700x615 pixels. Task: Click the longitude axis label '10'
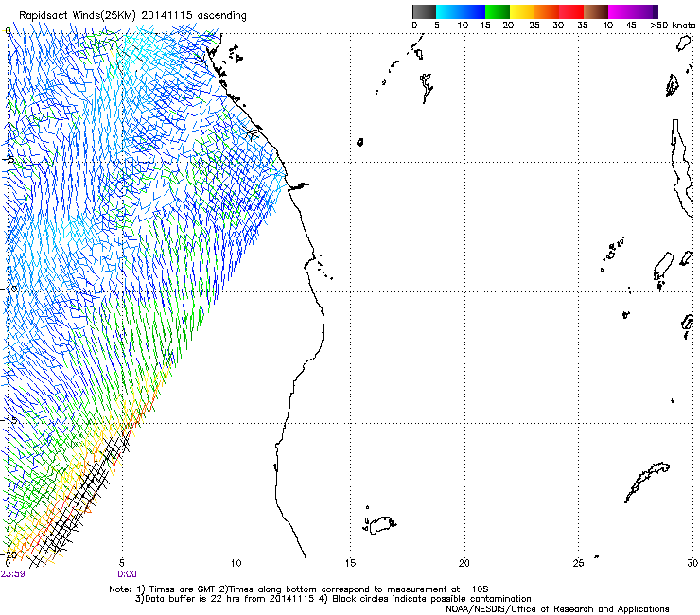tap(236, 563)
